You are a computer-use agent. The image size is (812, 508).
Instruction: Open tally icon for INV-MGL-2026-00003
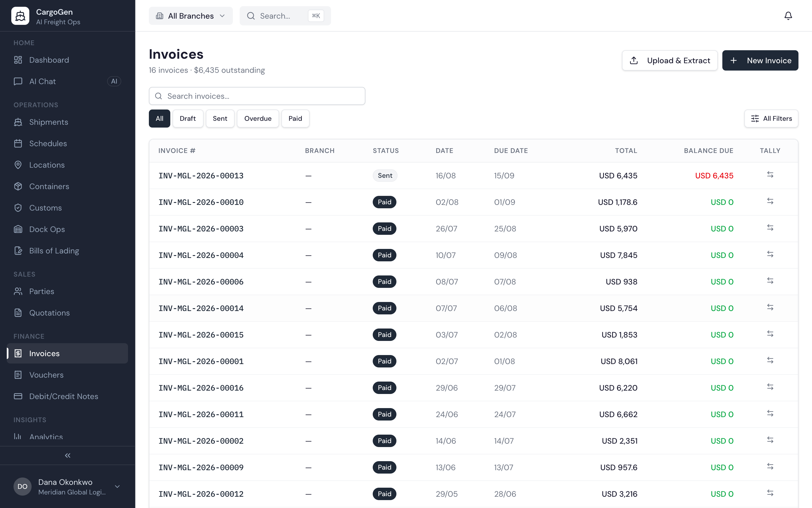click(770, 228)
